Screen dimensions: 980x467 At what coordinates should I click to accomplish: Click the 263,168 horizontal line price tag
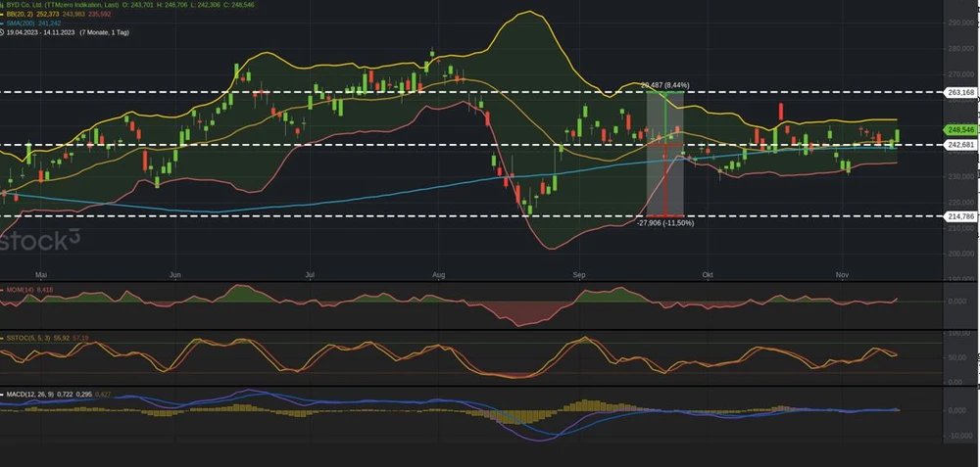960,92
